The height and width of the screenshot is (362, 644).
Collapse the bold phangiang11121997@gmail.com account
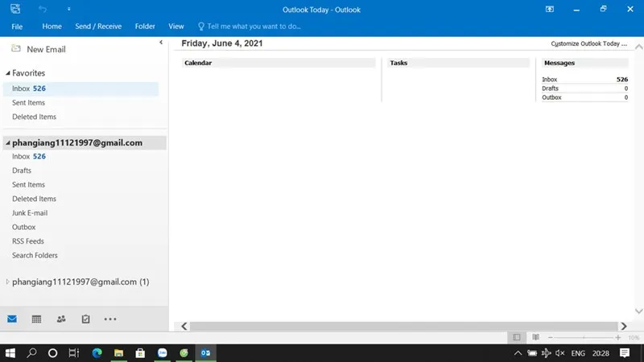tap(8, 143)
